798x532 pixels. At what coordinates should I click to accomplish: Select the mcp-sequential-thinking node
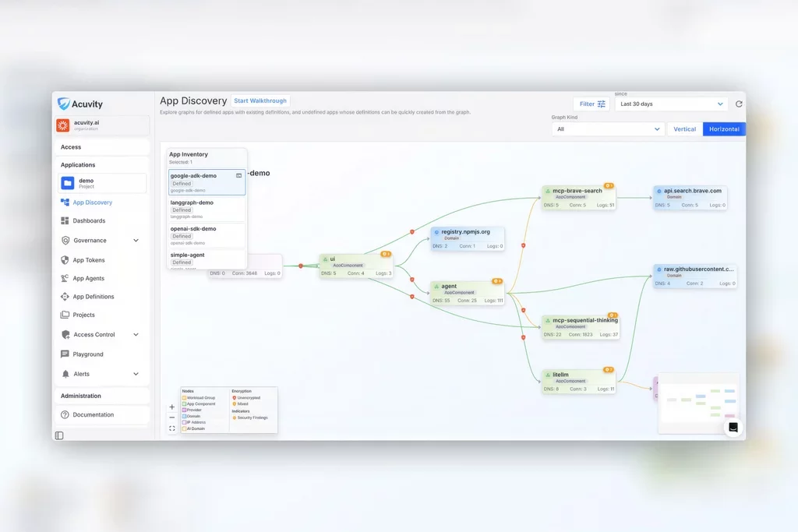pos(581,327)
